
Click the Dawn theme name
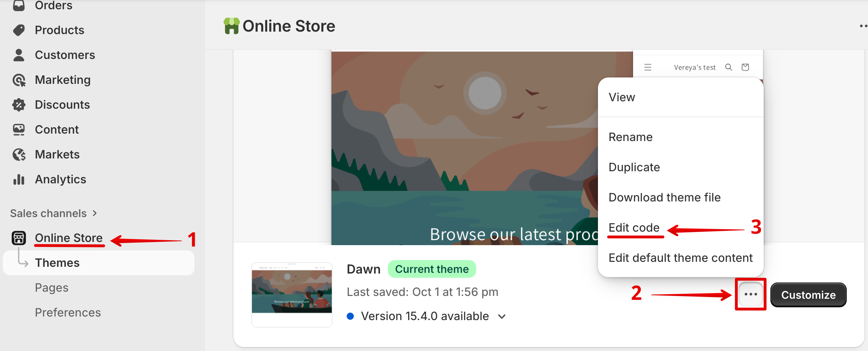coord(363,269)
